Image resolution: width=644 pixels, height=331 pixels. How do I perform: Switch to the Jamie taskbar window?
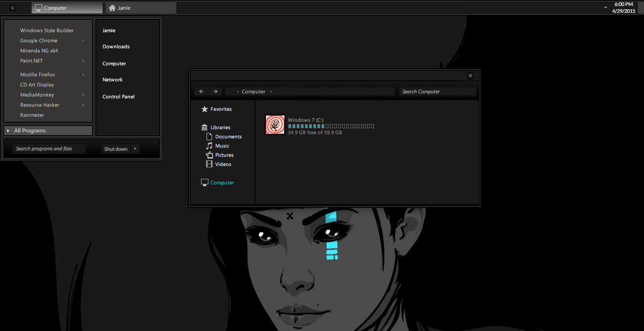(x=141, y=8)
